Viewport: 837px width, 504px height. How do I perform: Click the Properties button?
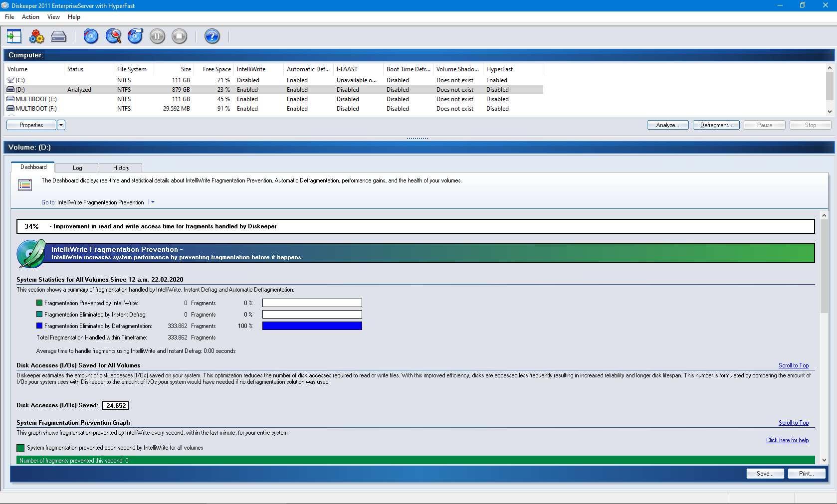(31, 125)
